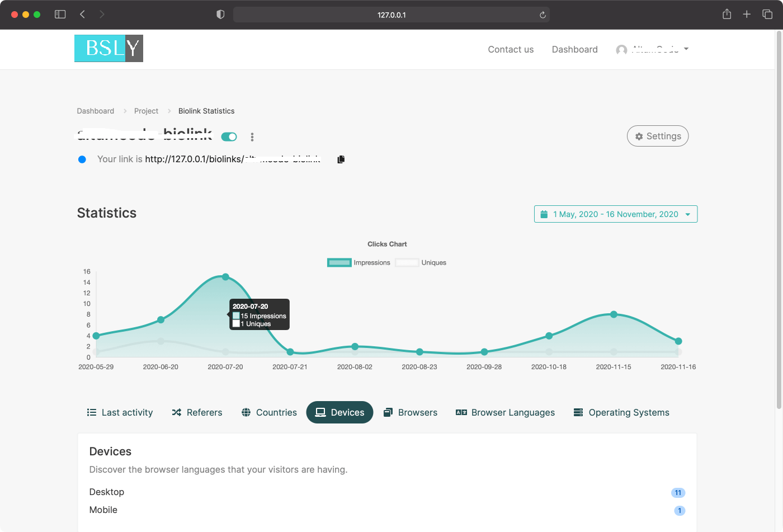Screen dimensions: 783x532
Task: Click the page vertical scrollbar
Action: 779,221
